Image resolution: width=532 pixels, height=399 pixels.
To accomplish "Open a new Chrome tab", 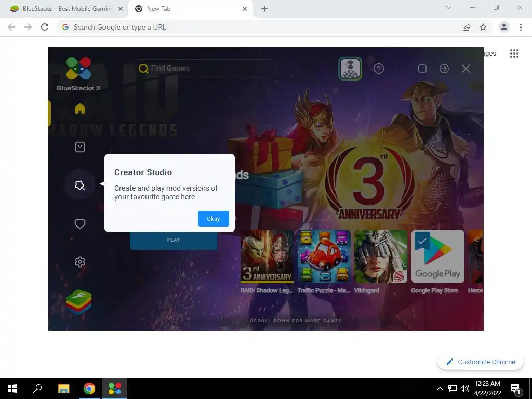I will click(x=264, y=9).
